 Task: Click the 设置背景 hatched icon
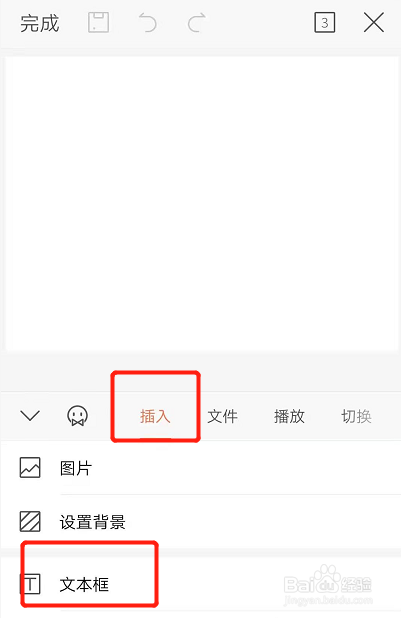click(x=30, y=521)
